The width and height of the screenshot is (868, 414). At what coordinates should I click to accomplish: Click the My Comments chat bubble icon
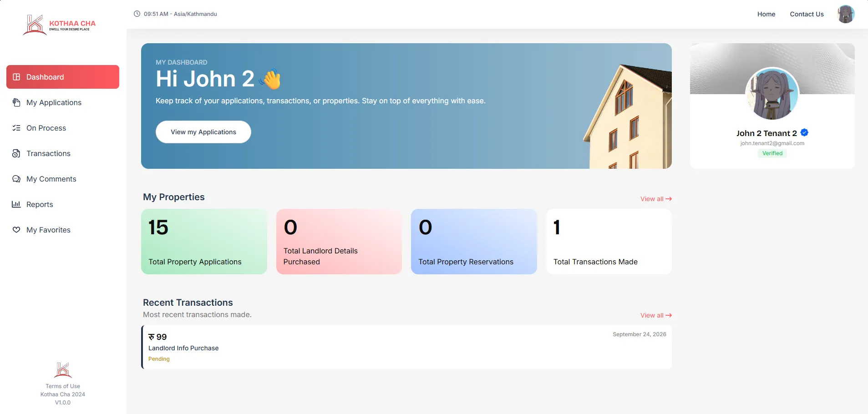click(x=16, y=179)
